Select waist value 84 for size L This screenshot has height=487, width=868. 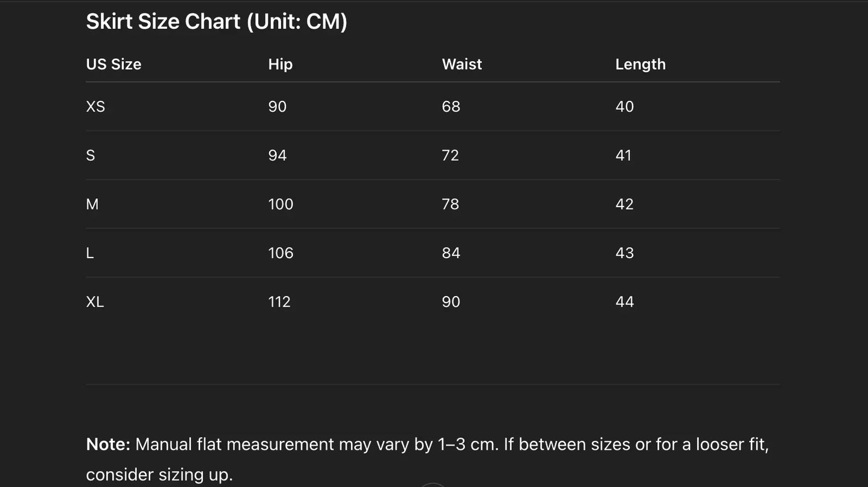451,253
